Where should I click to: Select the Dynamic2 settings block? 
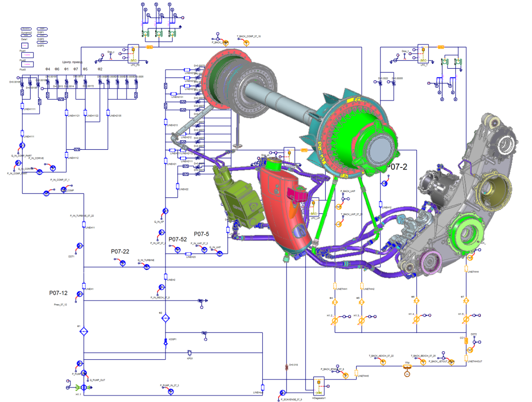(x=26, y=29)
